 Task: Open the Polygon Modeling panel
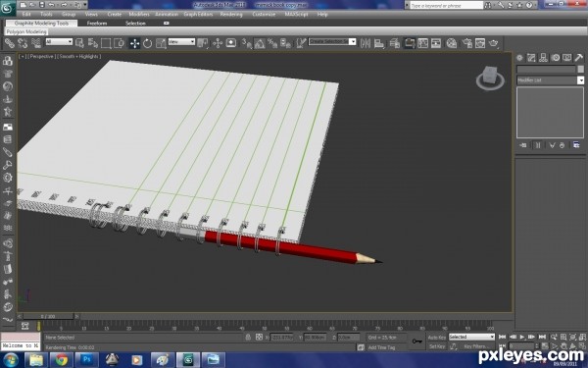click(26, 32)
